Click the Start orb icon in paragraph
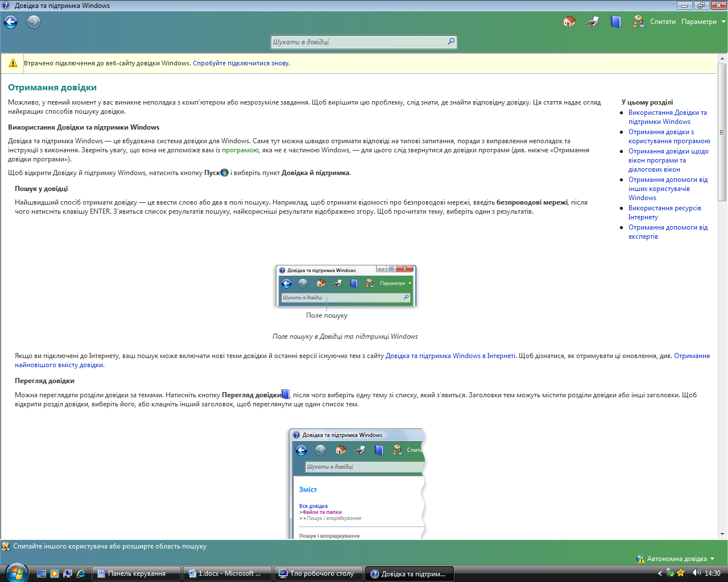Image resolution: width=728 pixels, height=582 pixels. coord(225,172)
